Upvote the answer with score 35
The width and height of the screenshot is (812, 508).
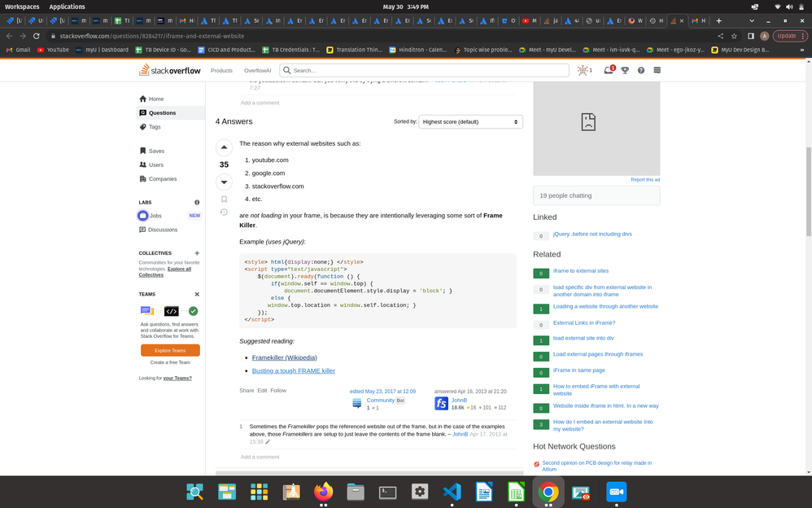(224, 147)
